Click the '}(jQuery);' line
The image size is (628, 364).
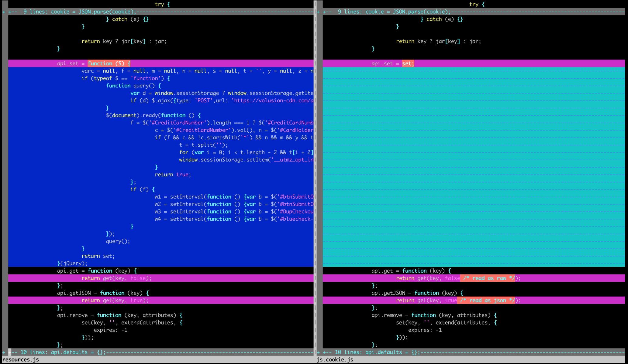(x=72, y=263)
